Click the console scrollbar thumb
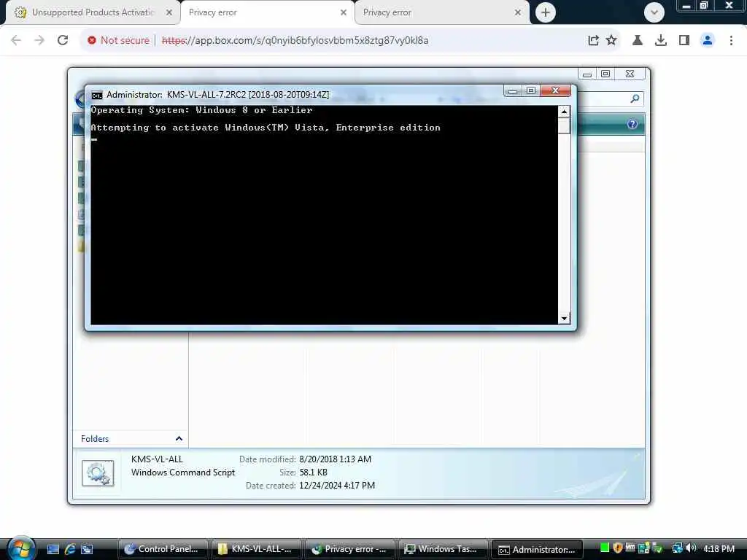 click(564, 126)
